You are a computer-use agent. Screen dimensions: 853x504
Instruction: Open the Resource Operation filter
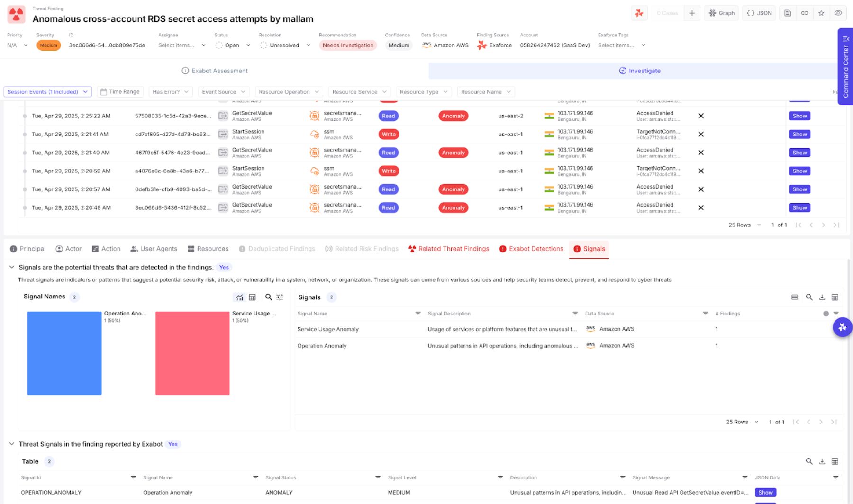(x=289, y=92)
